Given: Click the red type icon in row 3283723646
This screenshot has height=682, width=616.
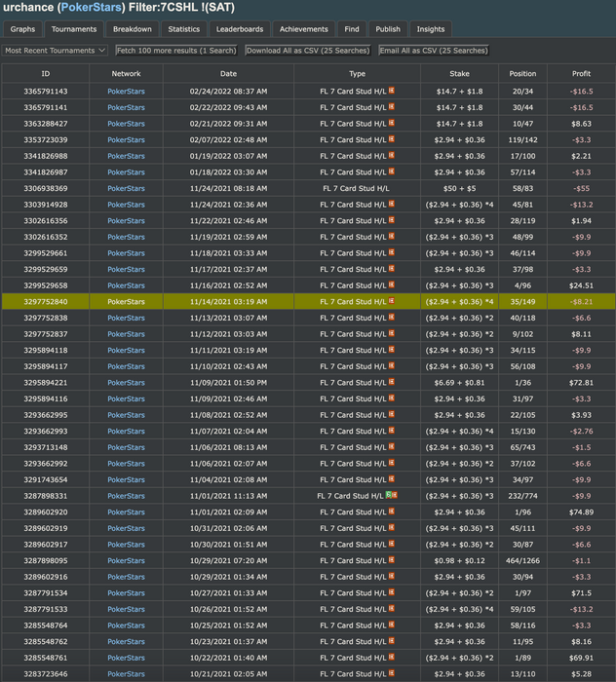Looking at the screenshot, I should tap(392, 673).
